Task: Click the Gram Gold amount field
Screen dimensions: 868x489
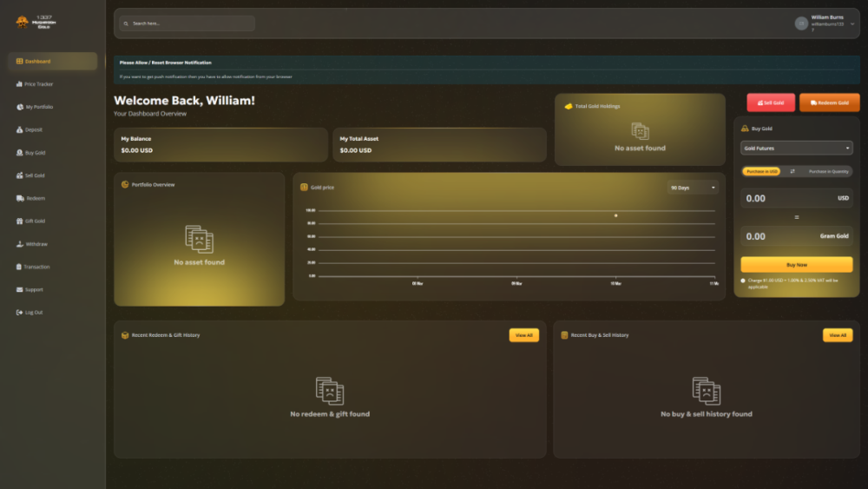Action: point(797,236)
